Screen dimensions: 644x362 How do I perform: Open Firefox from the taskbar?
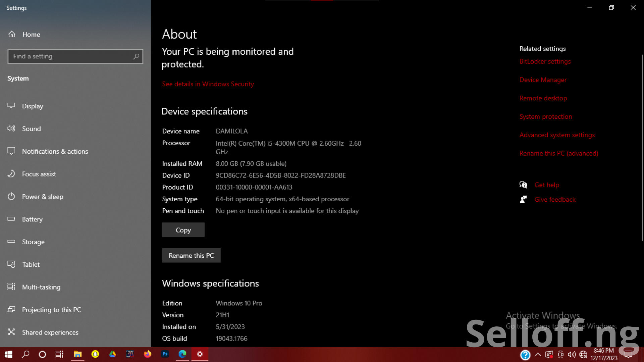point(148,354)
